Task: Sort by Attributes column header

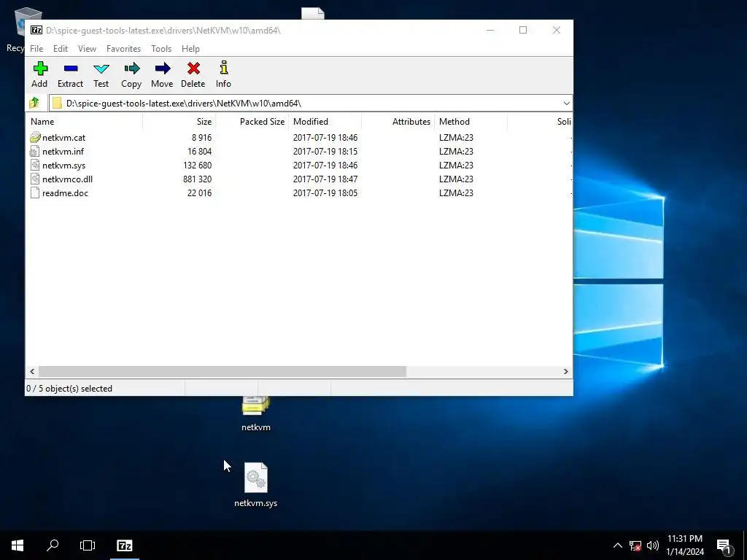Action: (x=398, y=122)
